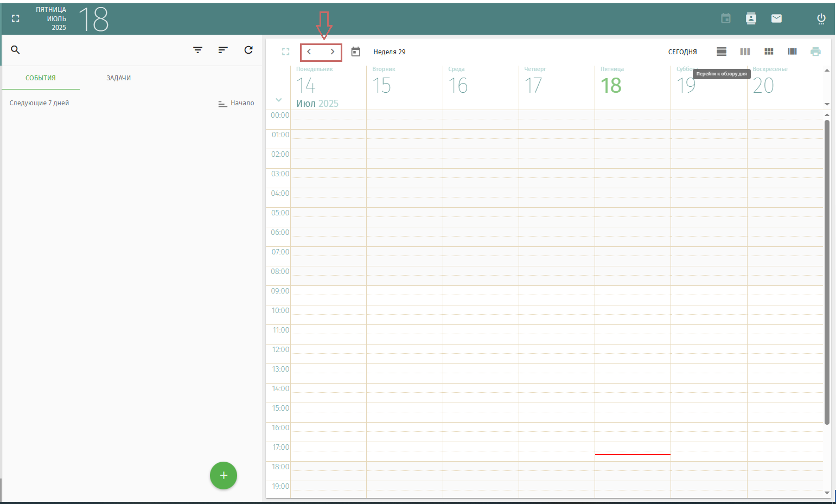The height and width of the screenshot is (504, 836).
Task: Click the large header date 18
Action: [x=94, y=20]
